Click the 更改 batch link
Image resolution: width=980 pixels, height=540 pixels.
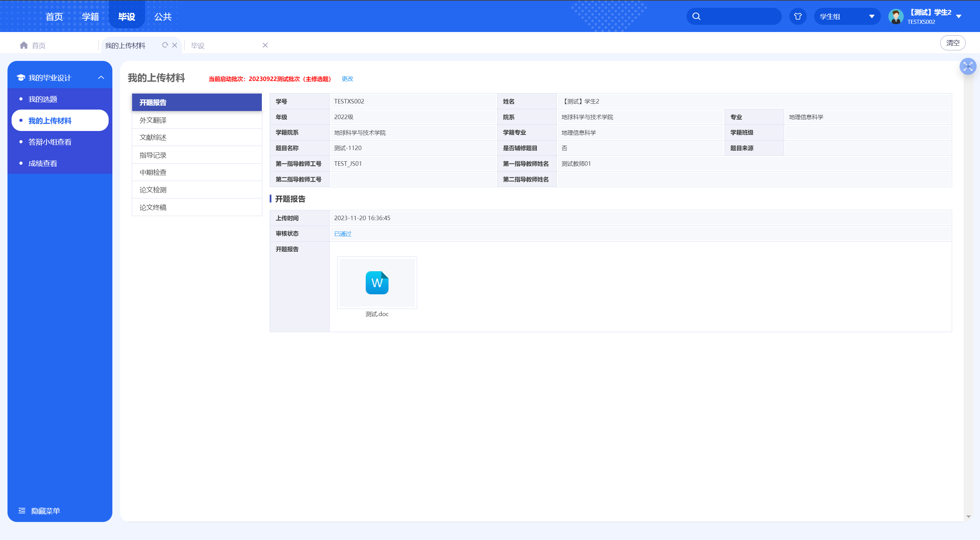(347, 79)
